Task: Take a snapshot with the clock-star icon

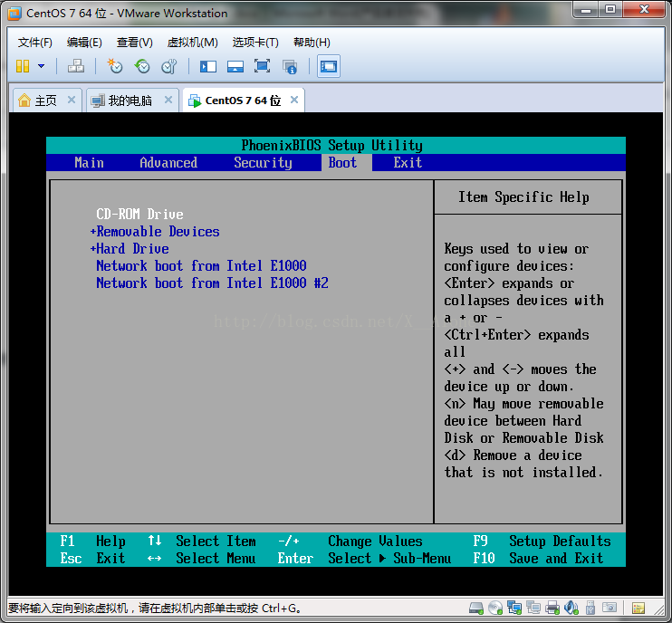Action: [x=115, y=66]
